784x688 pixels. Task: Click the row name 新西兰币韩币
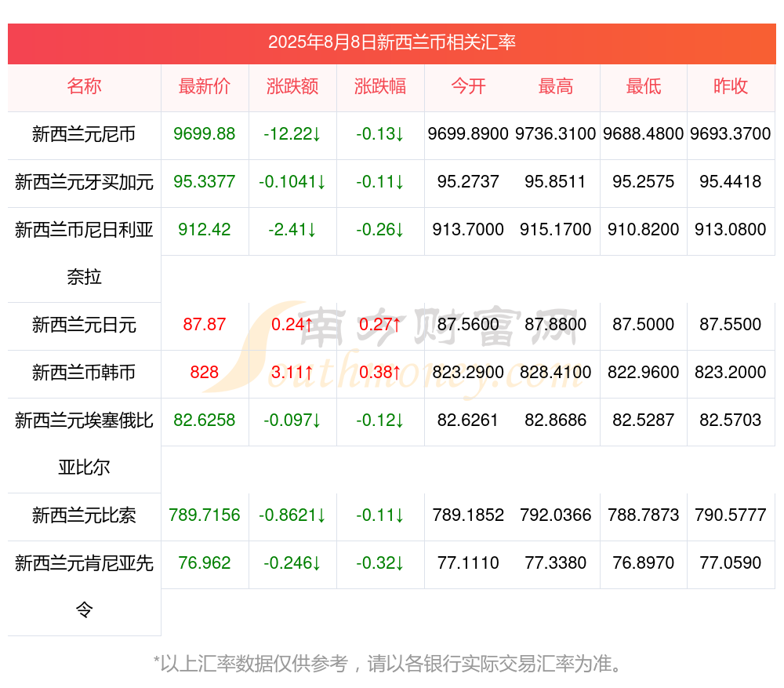click(x=84, y=373)
